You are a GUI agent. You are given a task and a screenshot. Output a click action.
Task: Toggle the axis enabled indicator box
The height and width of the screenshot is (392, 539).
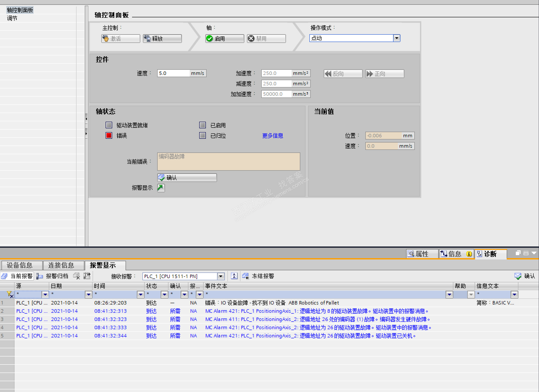(x=202, y=125)
